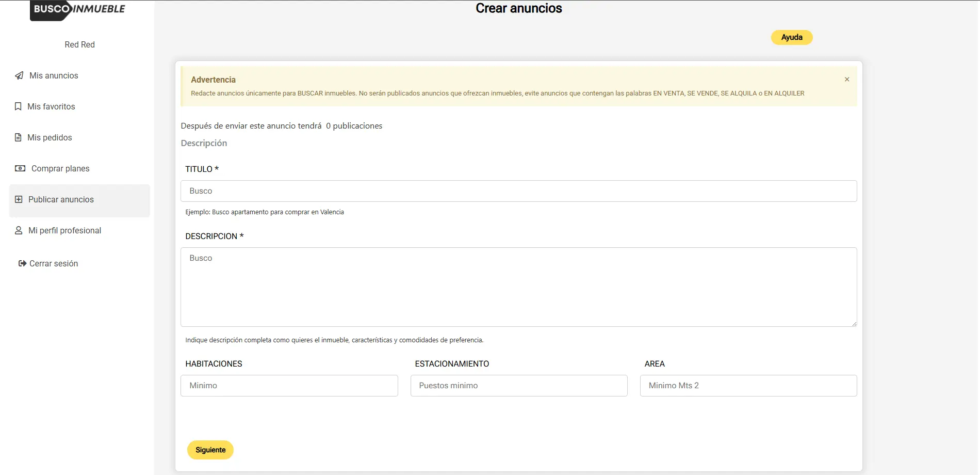
Task: Click the AREA Minimo Mts 2 field
Action: click(x=748, y=386)
